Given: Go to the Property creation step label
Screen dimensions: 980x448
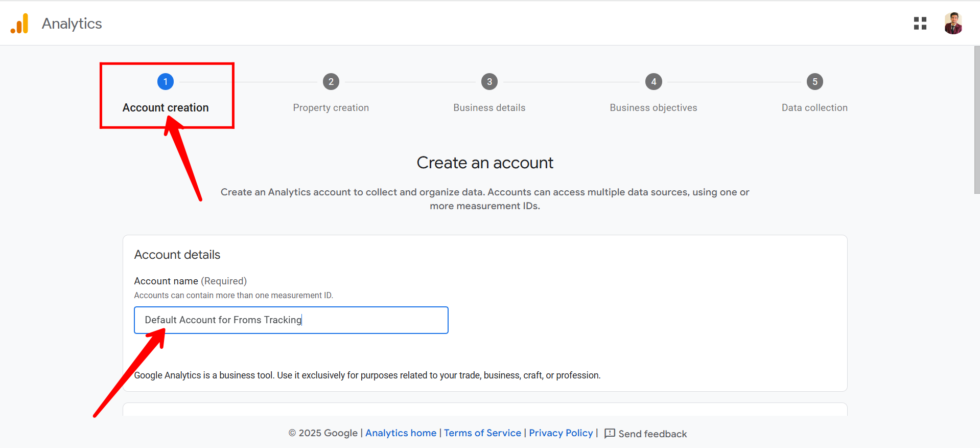Looking at the screenshot, I should point(331,108).
